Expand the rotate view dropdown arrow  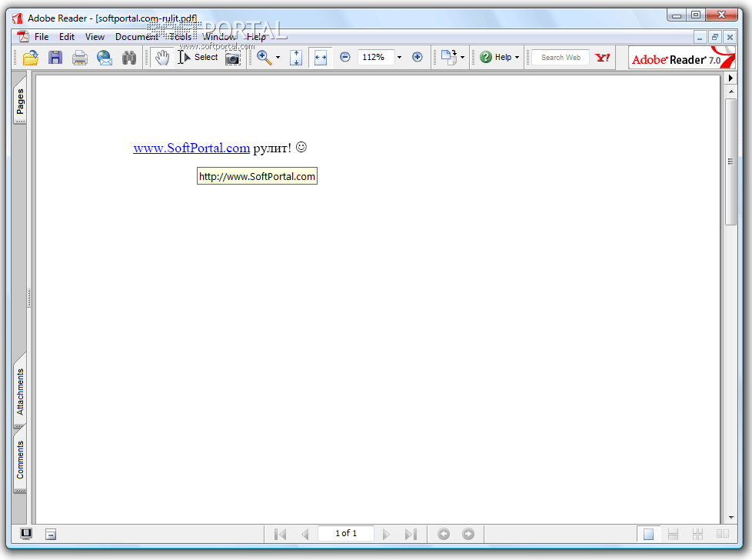coord(462,58)
